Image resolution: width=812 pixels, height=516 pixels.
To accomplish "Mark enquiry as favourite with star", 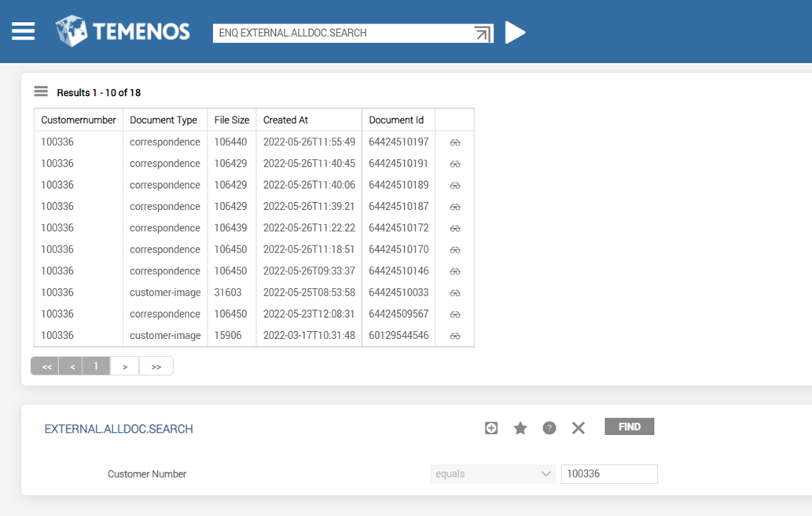I will coord(520,428).
